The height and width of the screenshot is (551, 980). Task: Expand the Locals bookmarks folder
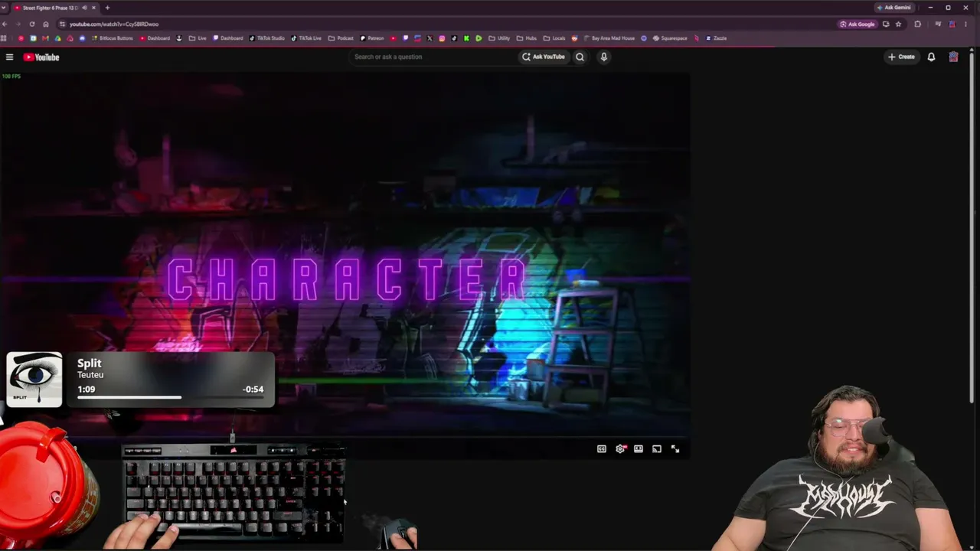[554, 38]
